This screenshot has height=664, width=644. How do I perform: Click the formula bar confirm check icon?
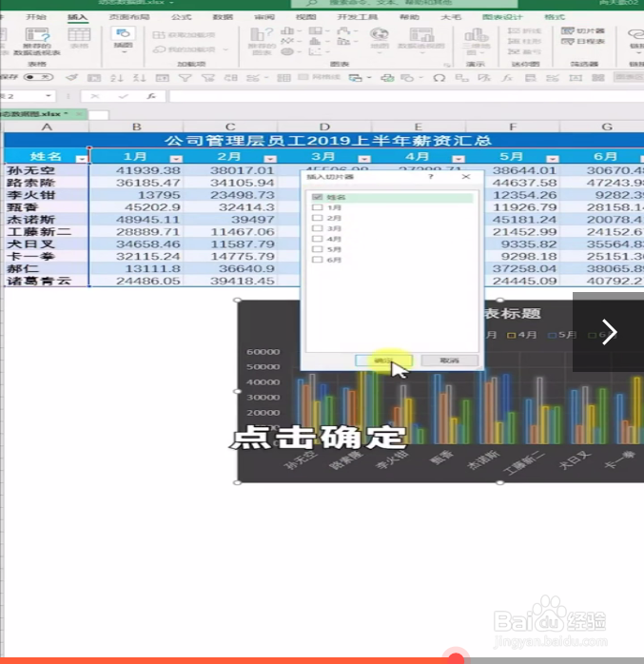[x=124, y=96]
